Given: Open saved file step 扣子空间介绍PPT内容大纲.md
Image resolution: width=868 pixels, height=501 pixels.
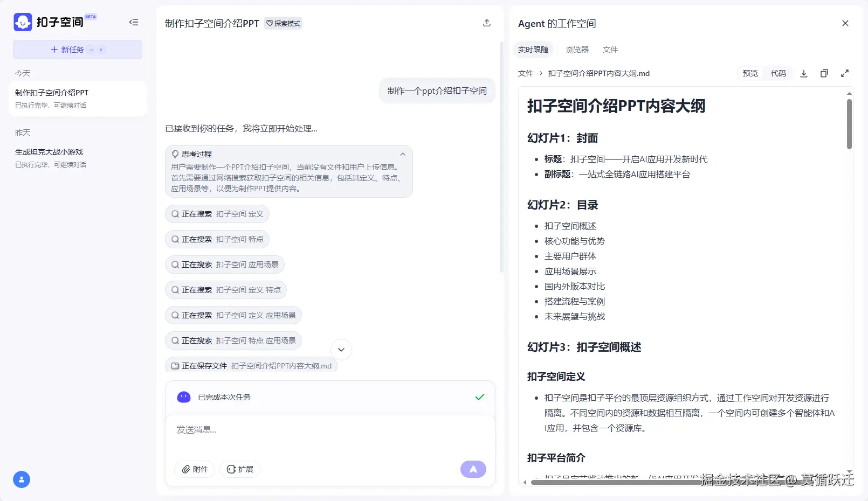Looking at the screenshot, I should pyautogui.click(x=251, y=366).
